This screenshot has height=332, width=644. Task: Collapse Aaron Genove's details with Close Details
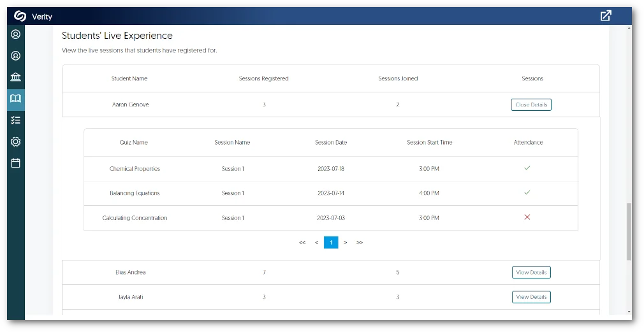pyautogui.click(x=531, y=105)
